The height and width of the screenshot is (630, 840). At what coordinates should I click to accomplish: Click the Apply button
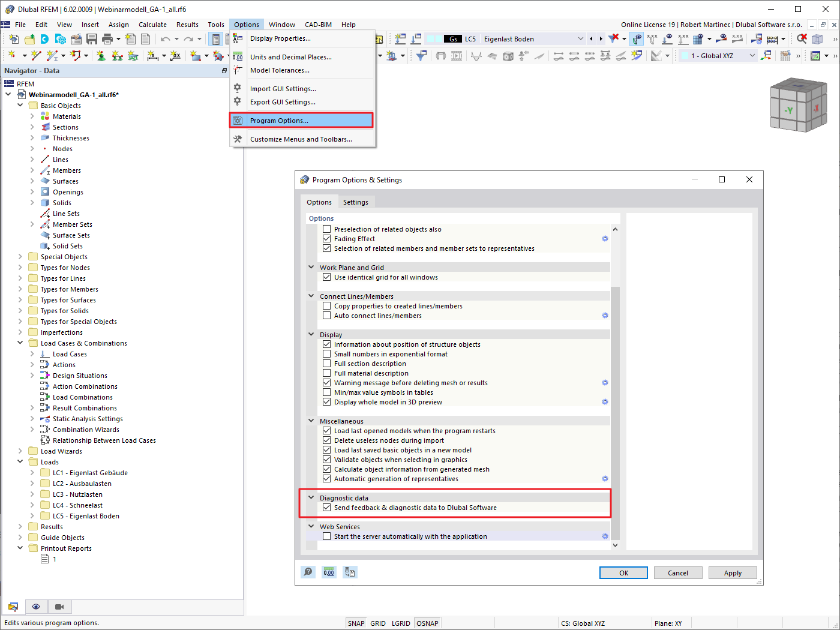[x=733, y=572]
